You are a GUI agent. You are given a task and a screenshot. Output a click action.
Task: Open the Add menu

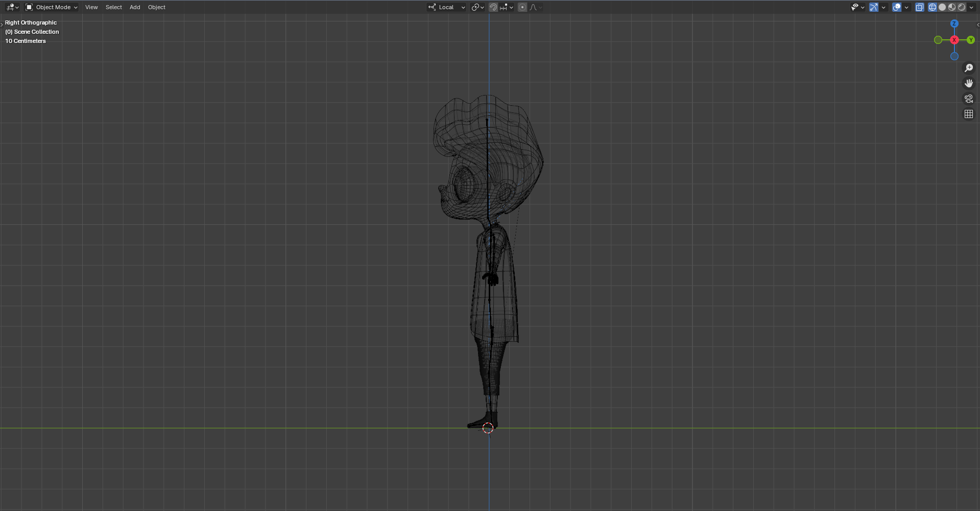click(x=135, y=7)
